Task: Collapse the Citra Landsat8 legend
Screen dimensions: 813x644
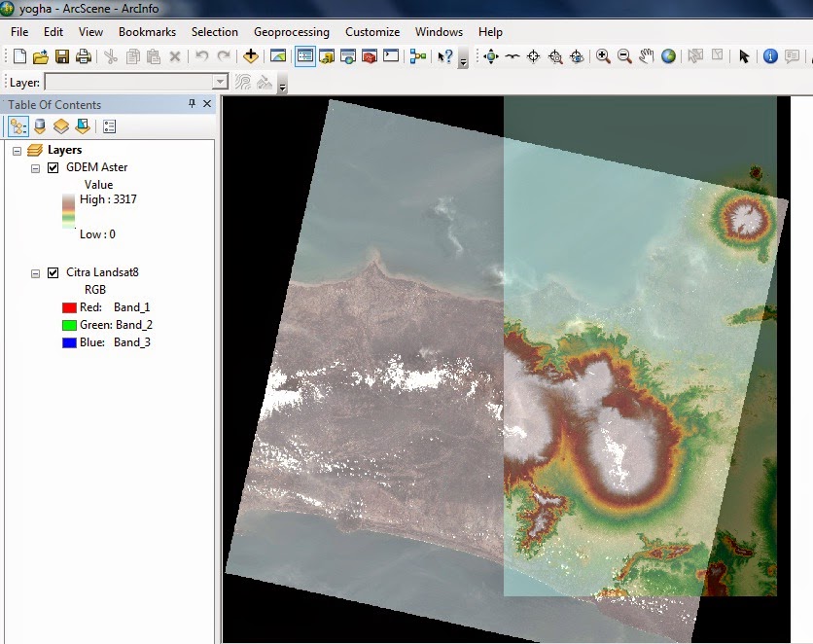Action: tap(36, 272)
